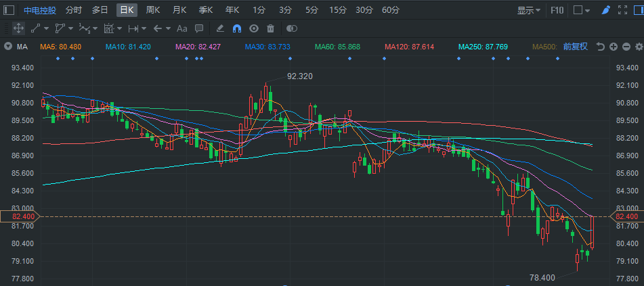Select the move/crosshair cursor tool
The width and height of the screenshot is (644, 286).
[18, 28]
